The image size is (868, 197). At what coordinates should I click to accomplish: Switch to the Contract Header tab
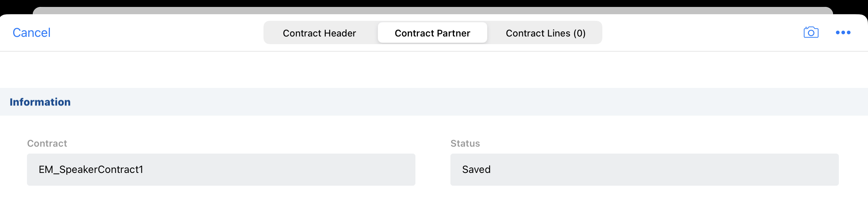pyautogui.click(x=319, y=33)
